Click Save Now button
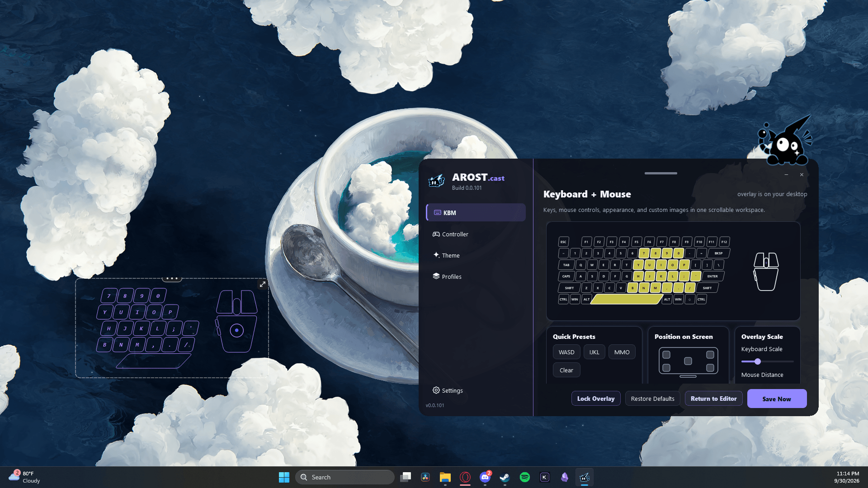The height and width of the screenshot is (488, 868). click(777, 399)
